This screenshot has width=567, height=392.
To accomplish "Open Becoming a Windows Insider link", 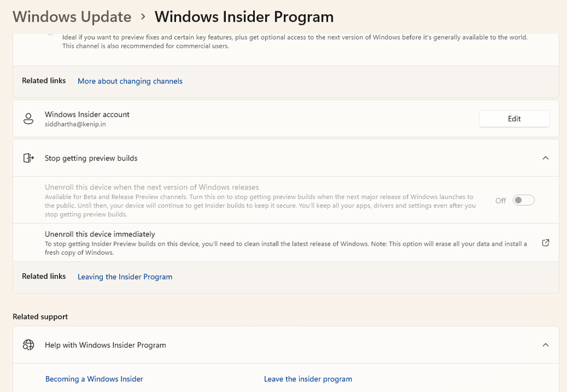I will 94,379.
